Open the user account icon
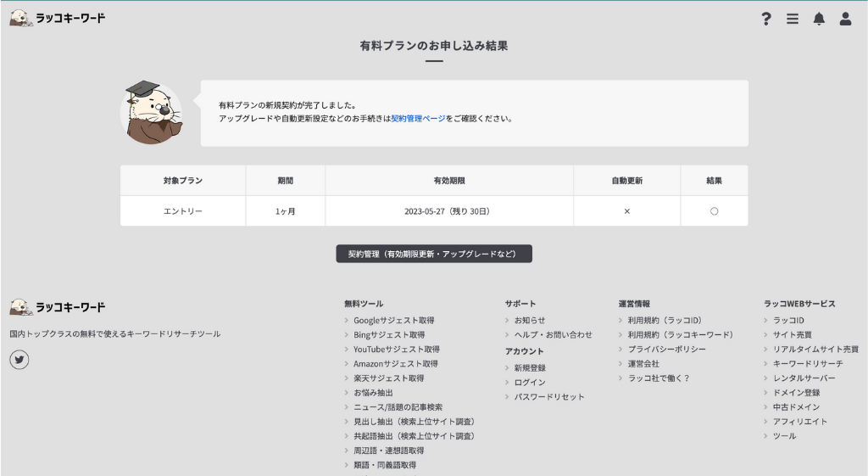The image size is (868, 476). pyautogui.click(x=845, y=19)
